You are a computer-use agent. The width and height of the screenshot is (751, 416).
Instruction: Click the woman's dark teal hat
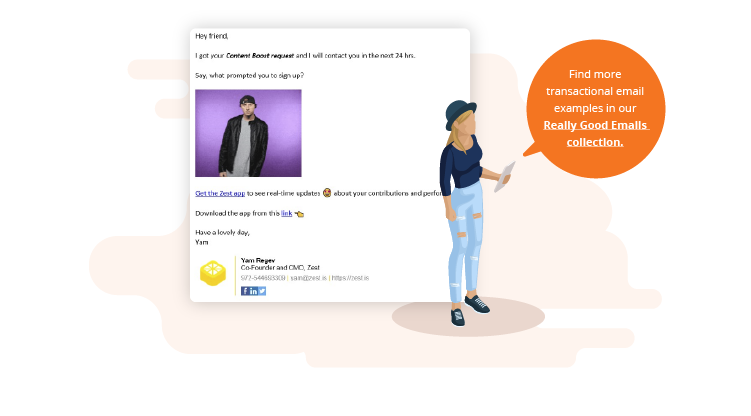[460, 113]
